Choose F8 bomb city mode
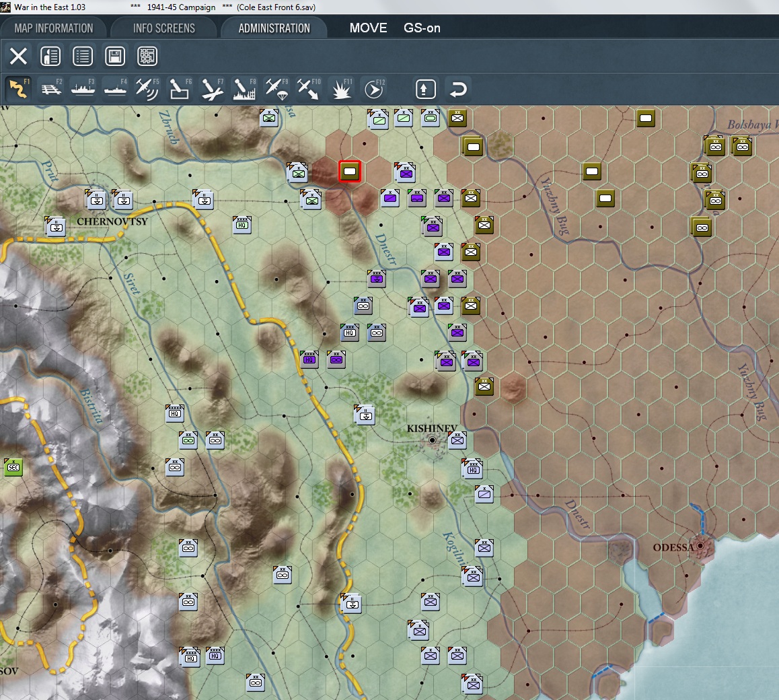 (244, 90)
